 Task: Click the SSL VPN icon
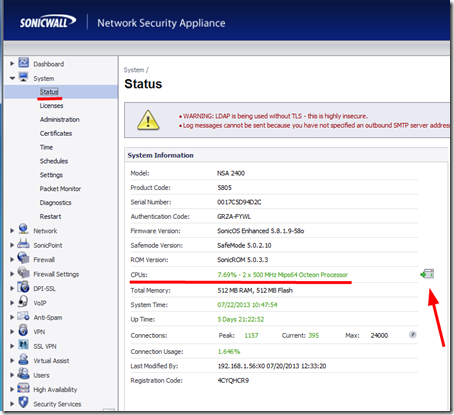tap(23, 345)
